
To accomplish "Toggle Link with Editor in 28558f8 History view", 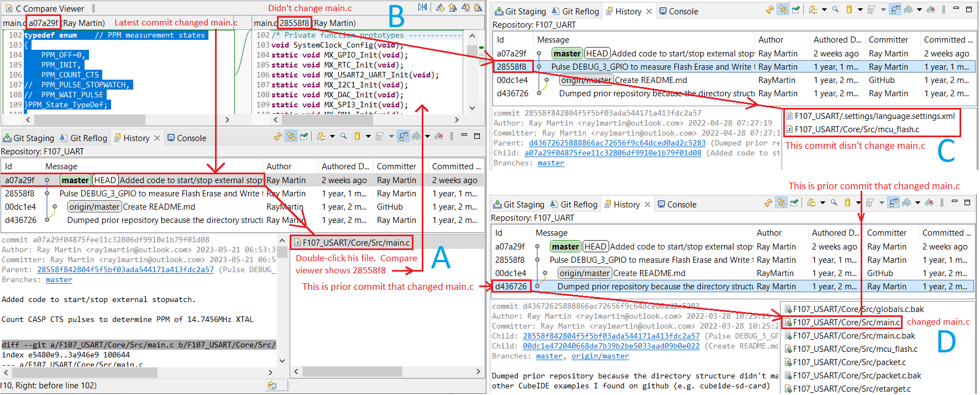I will (783, 9).
